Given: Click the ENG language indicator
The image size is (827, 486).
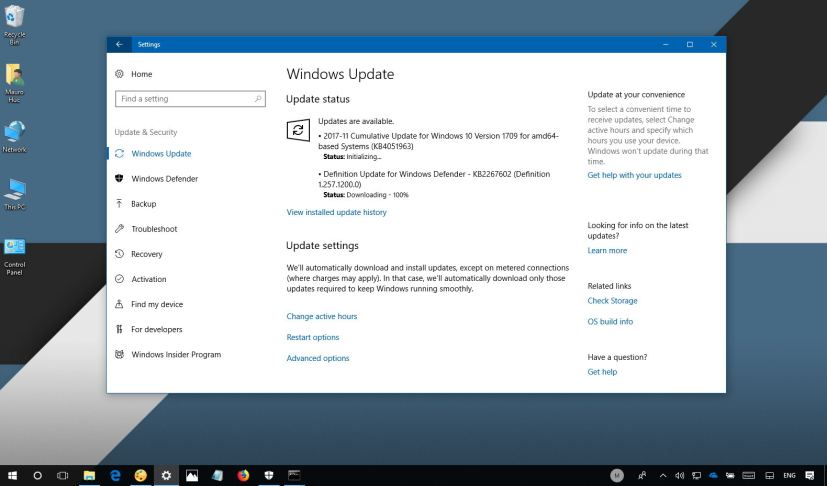Looking at the screenshot, I should [x=789, y=475].
